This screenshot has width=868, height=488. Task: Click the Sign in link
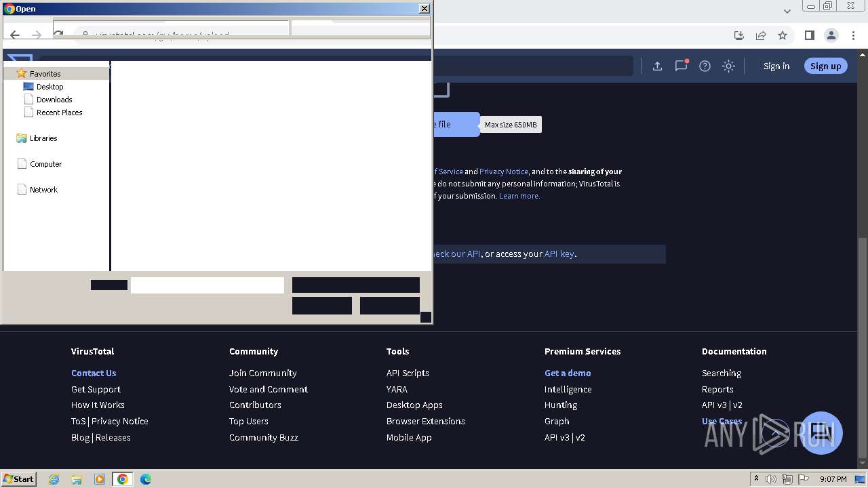(776, 66)
